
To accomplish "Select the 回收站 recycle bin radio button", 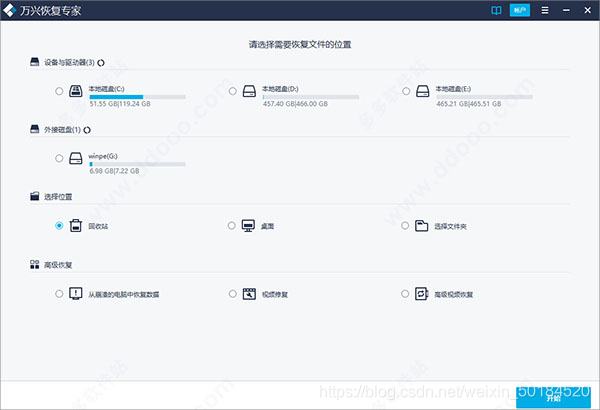I will tap(59, 225).
